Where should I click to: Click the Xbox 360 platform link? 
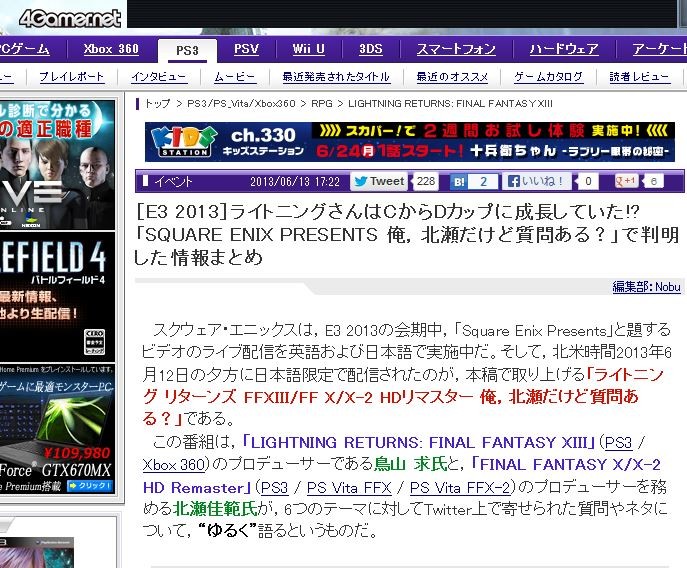174,465
